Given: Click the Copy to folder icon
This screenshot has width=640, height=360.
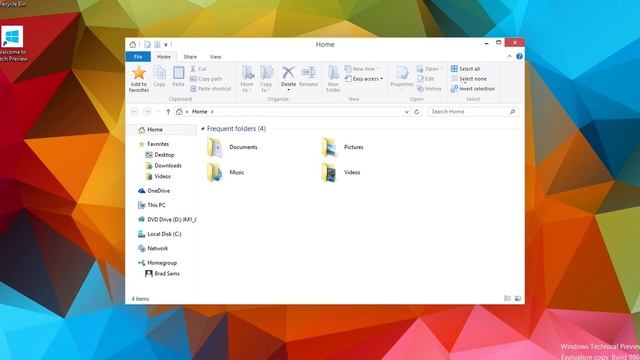Looking at the screenshot, I should (x=266, y=73).
